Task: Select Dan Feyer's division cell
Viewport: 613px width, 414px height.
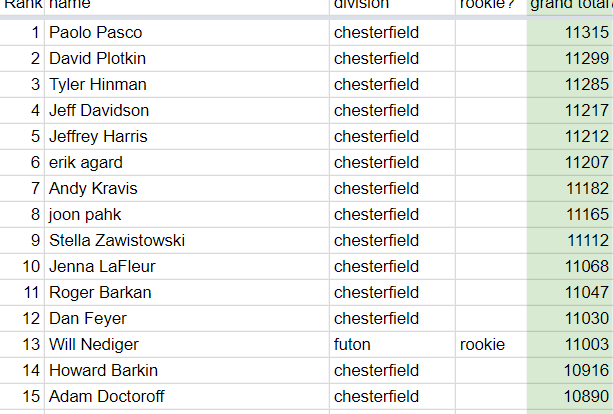Action: [391, 319]
